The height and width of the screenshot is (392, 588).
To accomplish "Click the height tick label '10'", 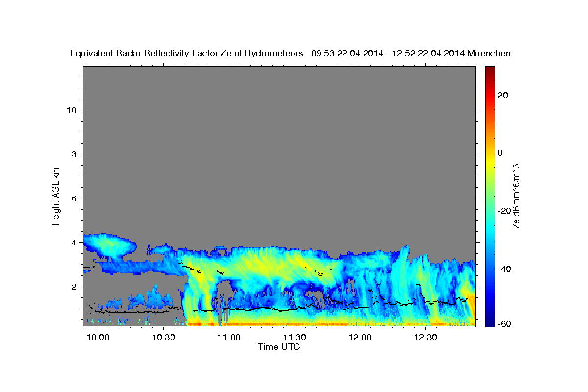I will point(71,110).
